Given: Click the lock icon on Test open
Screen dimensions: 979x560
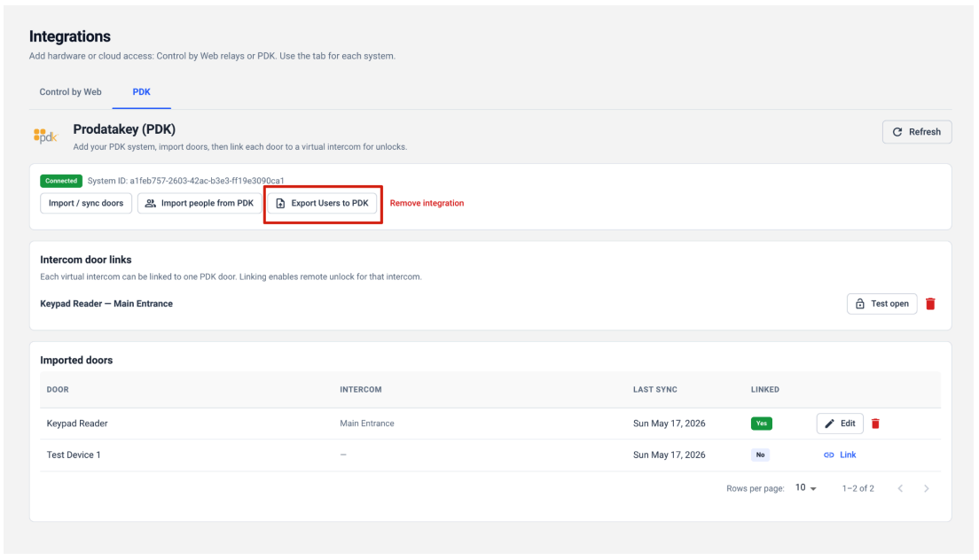Looking at the screenshot, I should pos(860,304).
